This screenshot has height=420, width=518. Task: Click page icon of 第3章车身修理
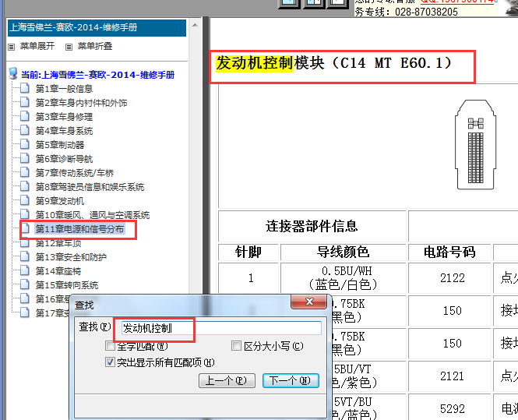[x=25, y=116]
